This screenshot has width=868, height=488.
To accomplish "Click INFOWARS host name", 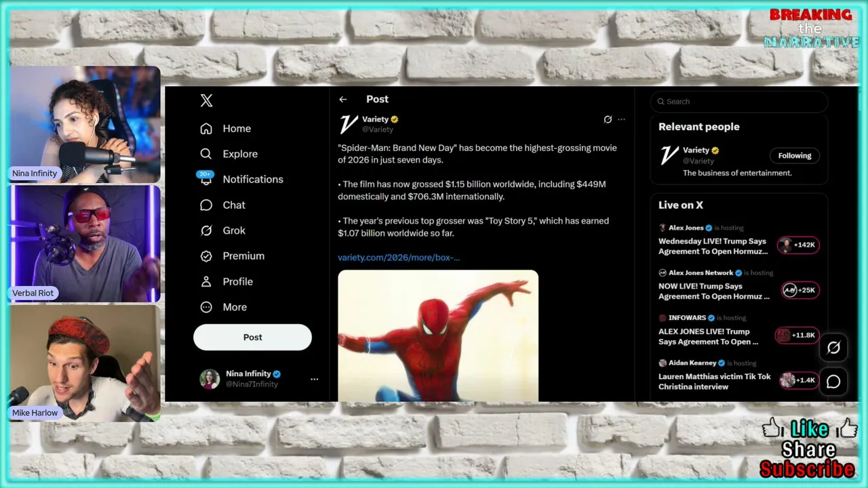I will click(687, 318).
